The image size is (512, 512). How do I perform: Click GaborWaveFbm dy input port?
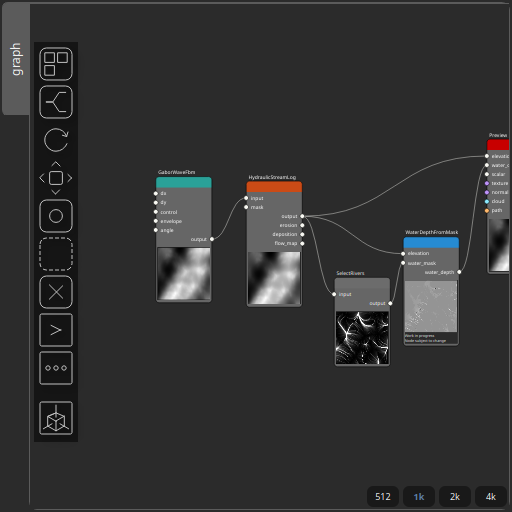coord(156,202)
